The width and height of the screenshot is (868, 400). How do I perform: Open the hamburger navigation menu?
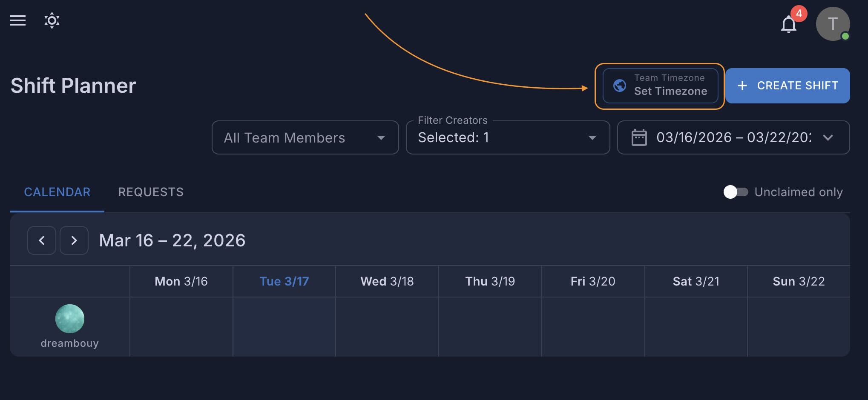tap(18, 20)
